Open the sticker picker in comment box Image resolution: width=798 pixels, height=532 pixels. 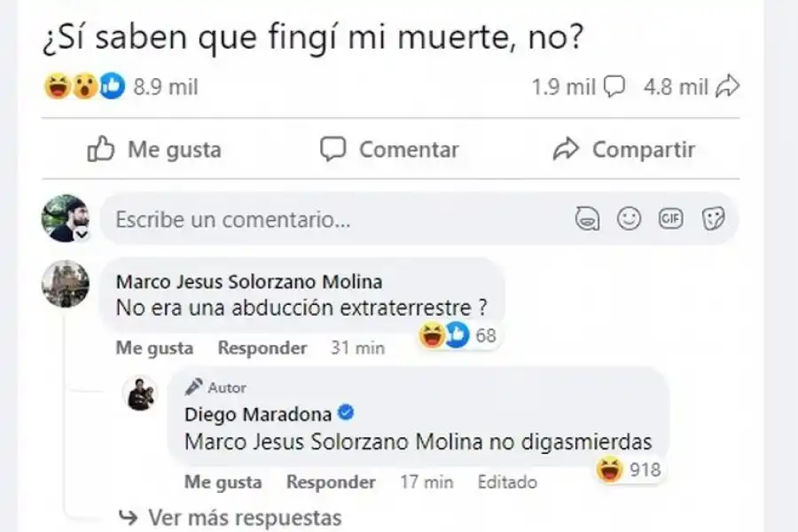pos(713,219)
